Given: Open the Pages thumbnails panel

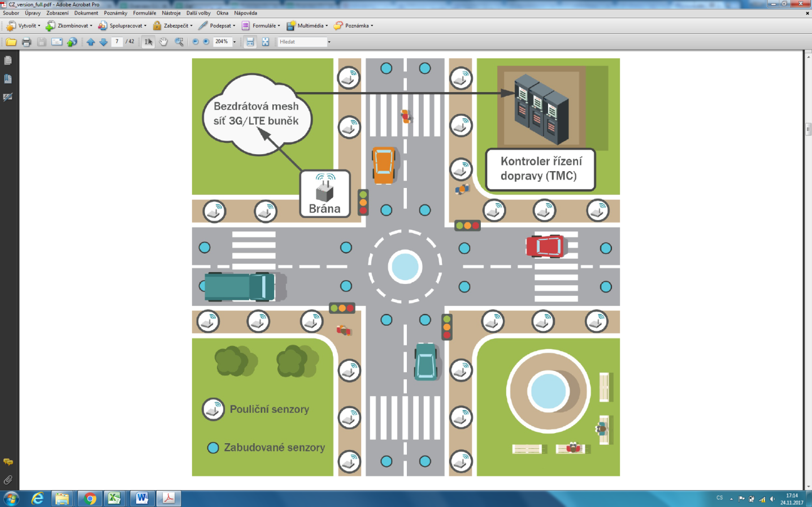Looking at the screenshot, I should pos(8,60).
